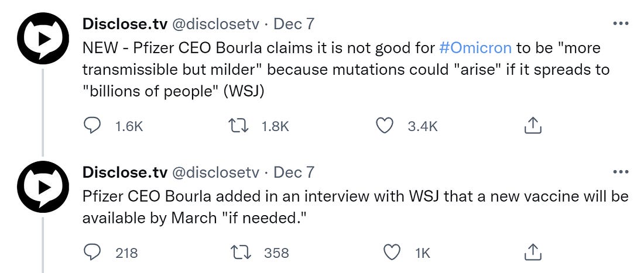Image resolution: width=644 pixels, height=273 pixels.
Task: Share the first tweet
Action: tap(532, 125)
